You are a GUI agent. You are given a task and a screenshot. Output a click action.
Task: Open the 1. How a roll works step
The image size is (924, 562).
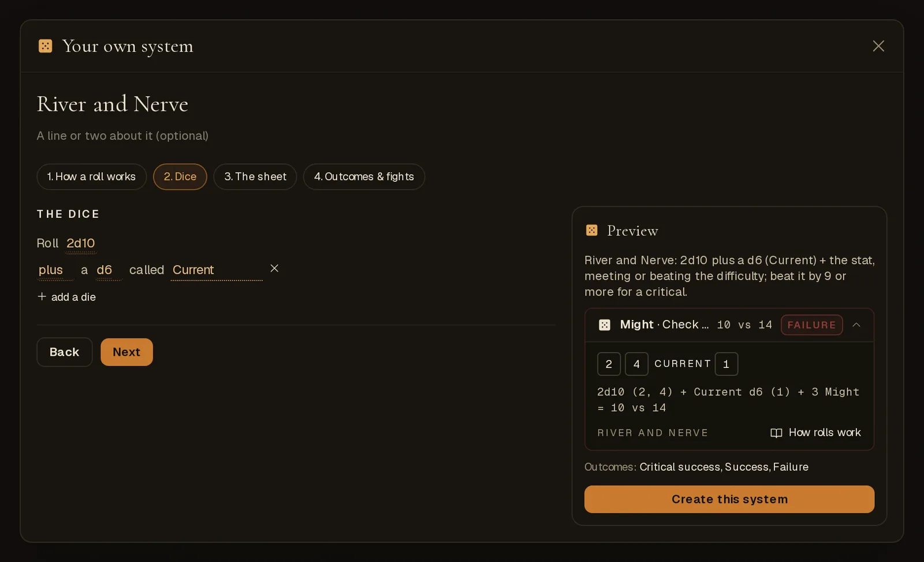pyautogui.click(x=91, y=177)
